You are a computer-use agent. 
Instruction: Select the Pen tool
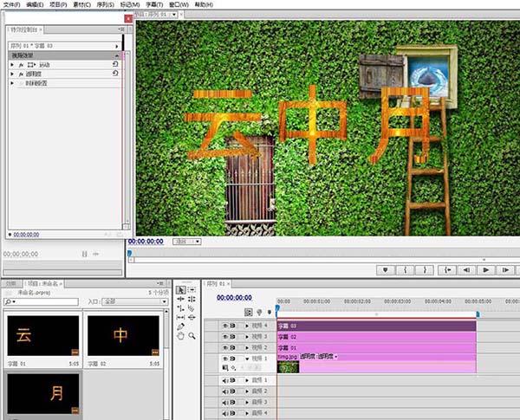point(180,326)
